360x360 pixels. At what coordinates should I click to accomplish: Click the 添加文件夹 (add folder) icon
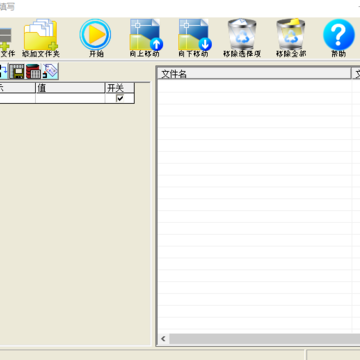(41, 35)
